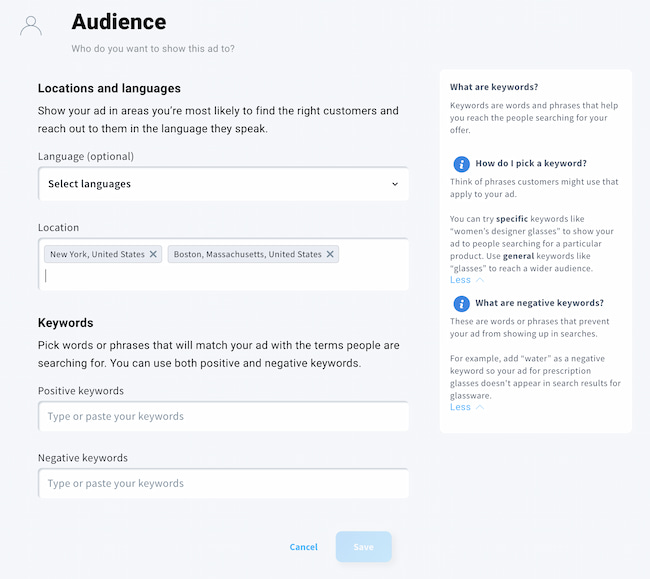Click 'Who do you want to show this ad to?' subtitle
Image resolution: width=650 pixels, height=579 pixels.
pos(153,48)
